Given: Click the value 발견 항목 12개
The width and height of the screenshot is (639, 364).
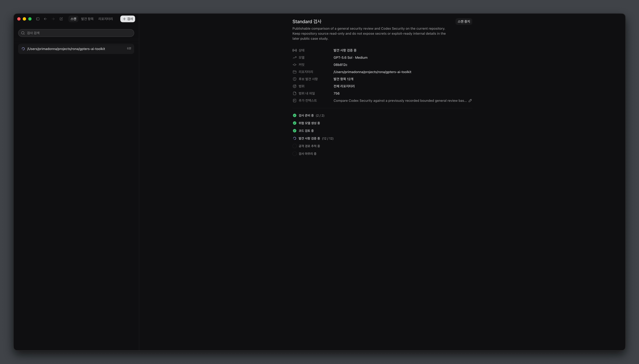Looking at the screenshot, I should pyautogui.click(x=343, y=79).
